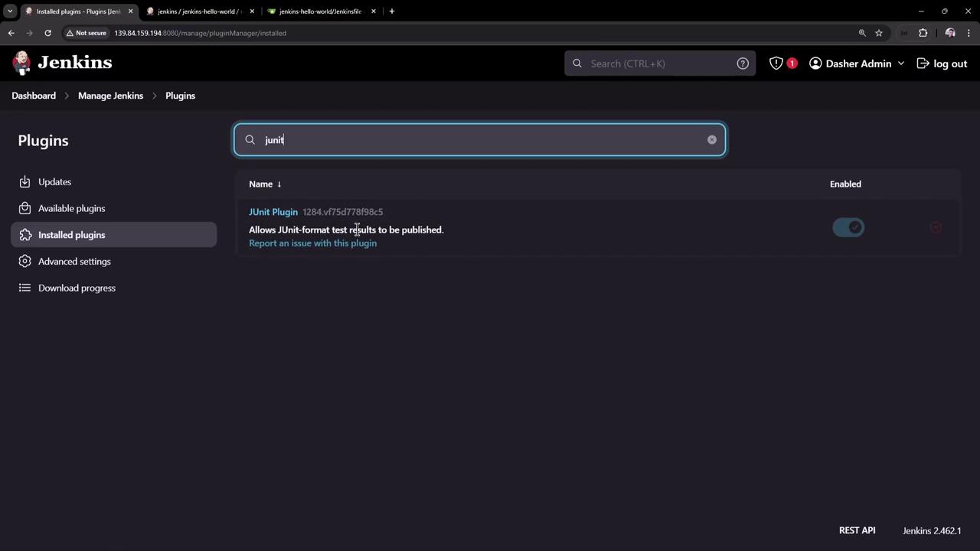Click the log out icon
This screenshot has width=980, height=551.
coord(923,64)
